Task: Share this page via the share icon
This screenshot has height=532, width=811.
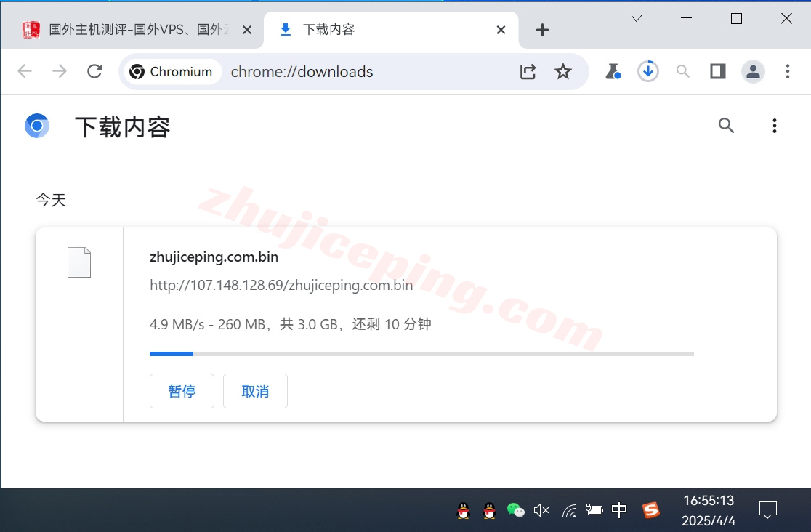Action: [x=528, y=71]
